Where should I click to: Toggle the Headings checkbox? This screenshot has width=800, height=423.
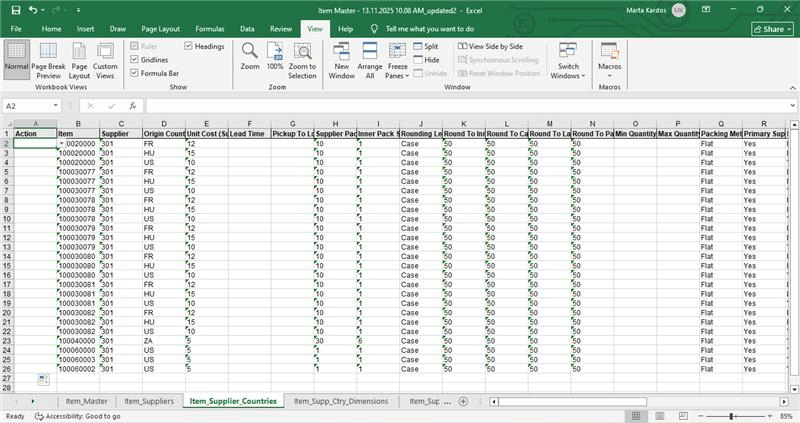pos(189,46)
